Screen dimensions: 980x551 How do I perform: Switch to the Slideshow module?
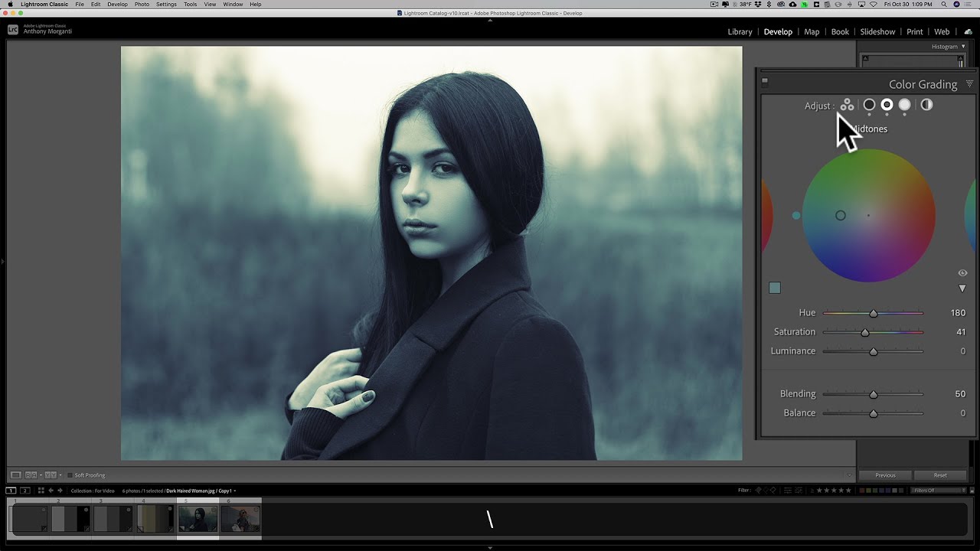click(x=877, y=32)
